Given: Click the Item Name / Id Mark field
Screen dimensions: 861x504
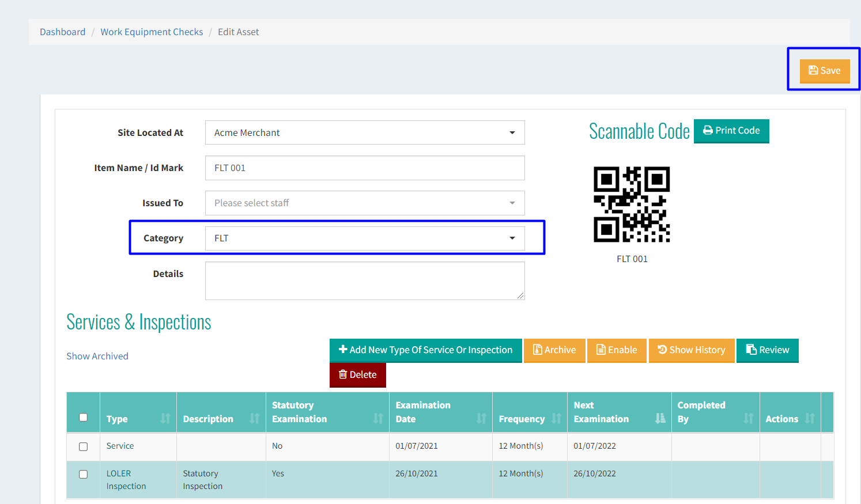Looking at the screenshot, I should [365, 168].
